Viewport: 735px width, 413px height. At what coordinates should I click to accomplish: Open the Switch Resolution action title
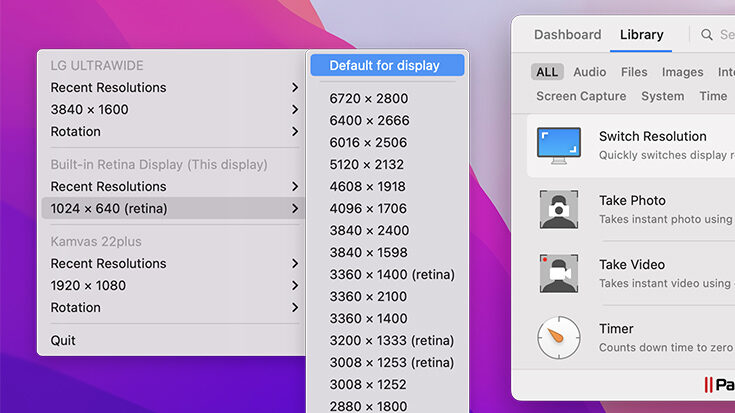coord(652,136)
